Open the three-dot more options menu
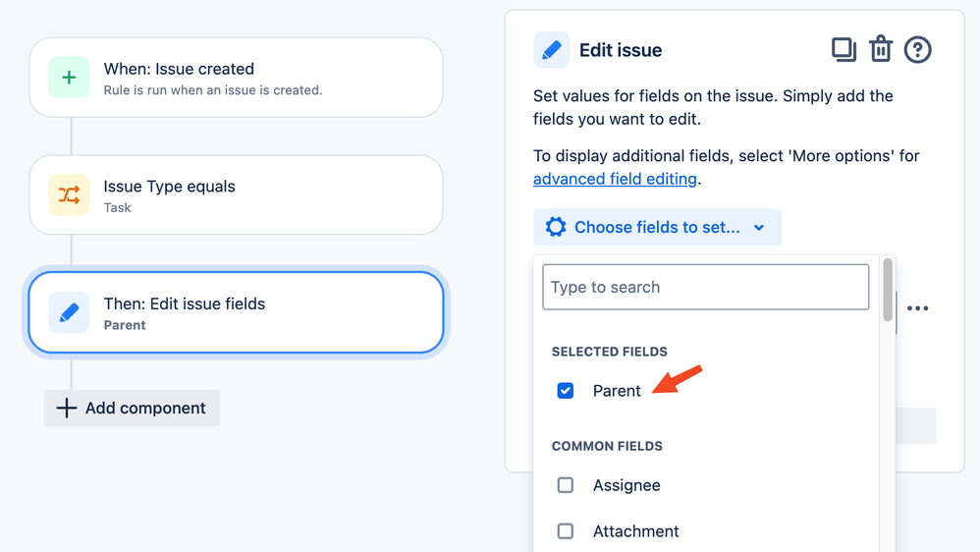This screenshot has width=980, height=552. [917, 308]
